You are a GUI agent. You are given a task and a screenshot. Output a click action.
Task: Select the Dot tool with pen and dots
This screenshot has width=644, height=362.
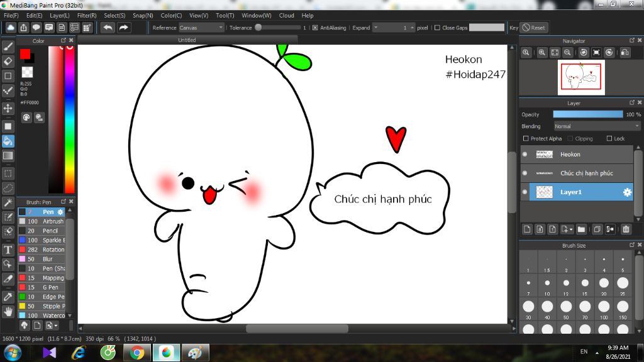click(x=8, y=90)
